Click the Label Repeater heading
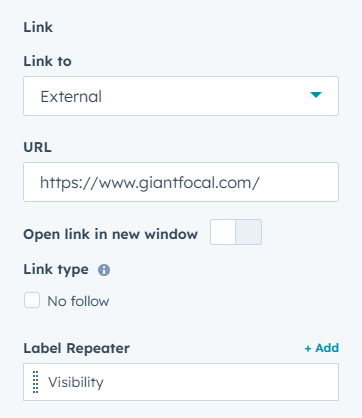362x418 pixels. pos(76,348)
